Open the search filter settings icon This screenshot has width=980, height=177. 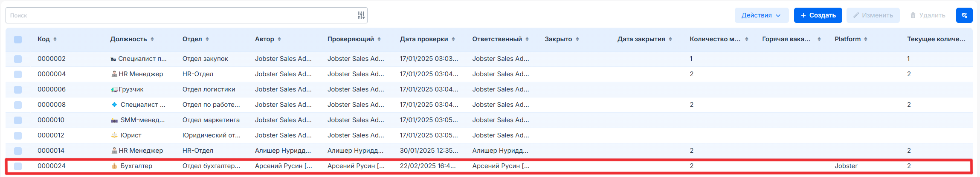[361, 15]
